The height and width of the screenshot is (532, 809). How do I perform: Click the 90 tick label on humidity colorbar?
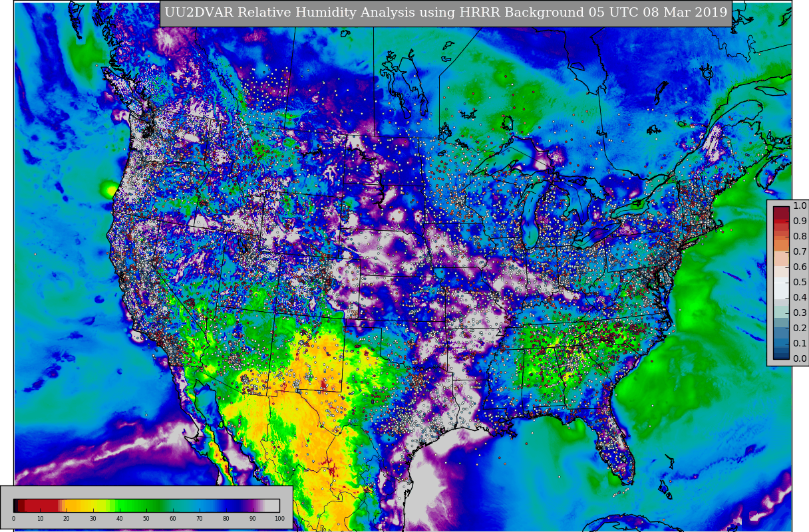coord(253,519)
